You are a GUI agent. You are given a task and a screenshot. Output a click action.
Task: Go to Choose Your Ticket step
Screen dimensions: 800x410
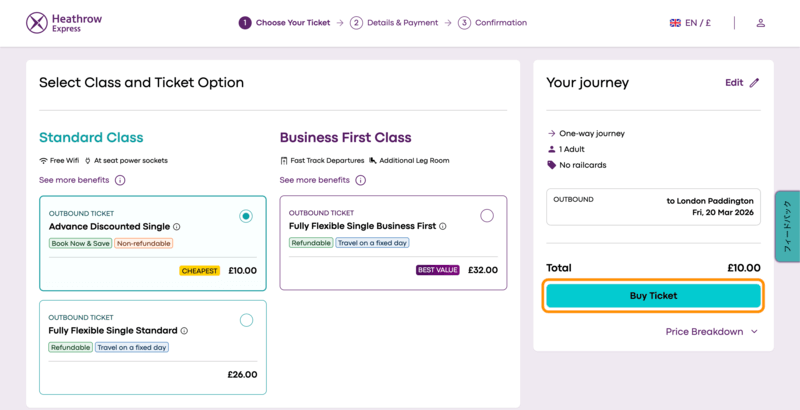286,23
